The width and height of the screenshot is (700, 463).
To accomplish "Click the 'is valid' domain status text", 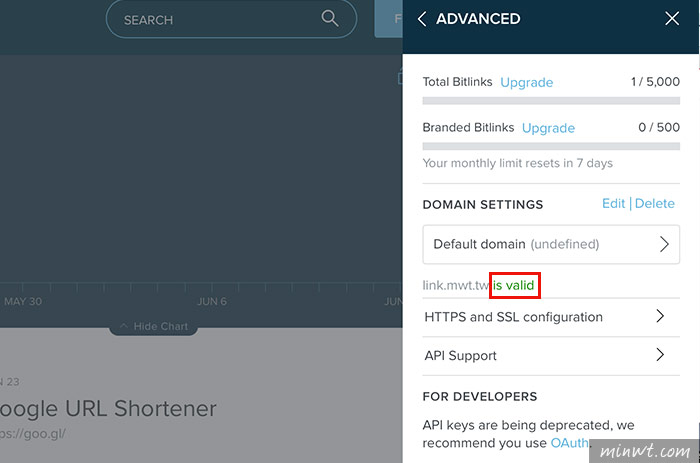I will 513,285.
